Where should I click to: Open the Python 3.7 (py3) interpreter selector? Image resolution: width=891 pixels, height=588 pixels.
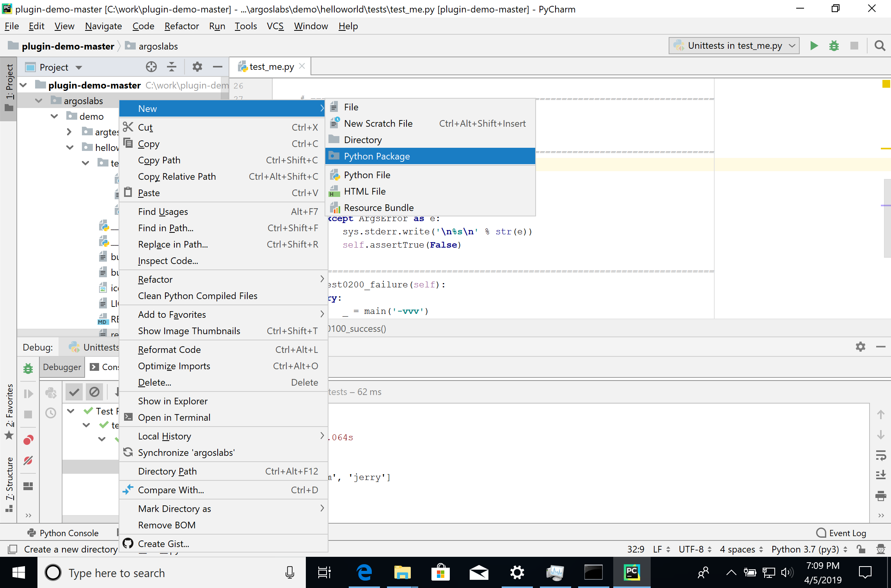point(809,549)
